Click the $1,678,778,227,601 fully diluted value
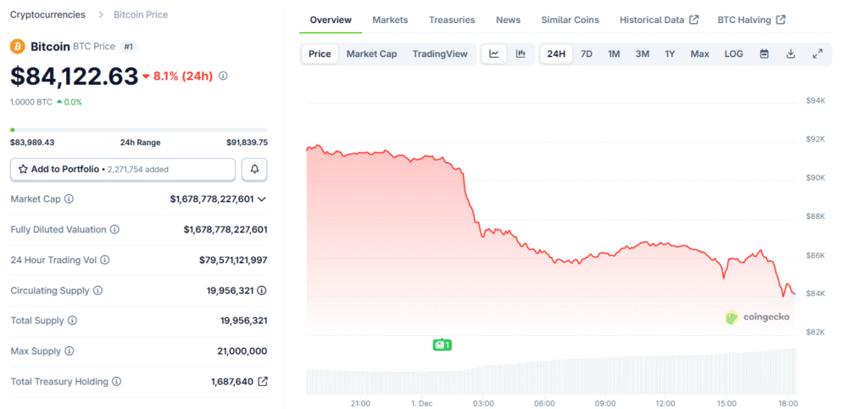The height and width of the screenshot is (409, 868). (x=225, y=229)
